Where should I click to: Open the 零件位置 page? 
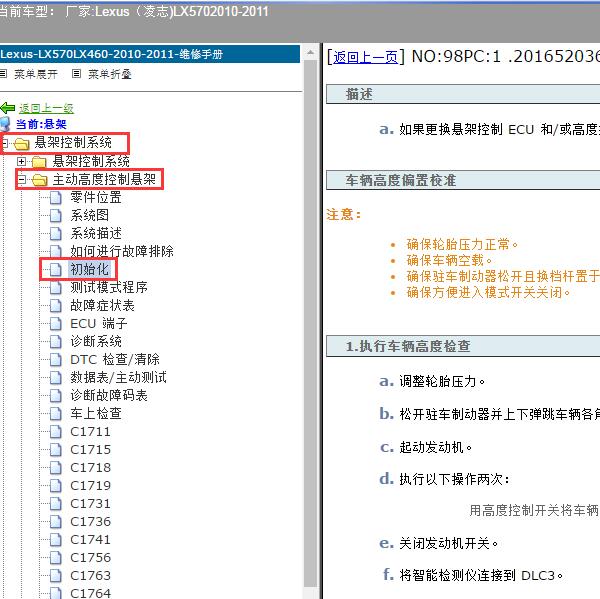click(x=96, y=197)
